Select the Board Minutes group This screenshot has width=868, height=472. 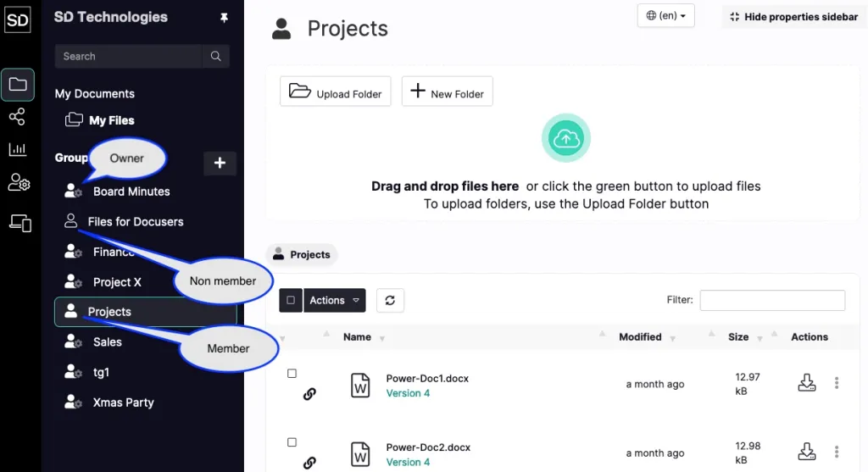[x=131, y=192]
